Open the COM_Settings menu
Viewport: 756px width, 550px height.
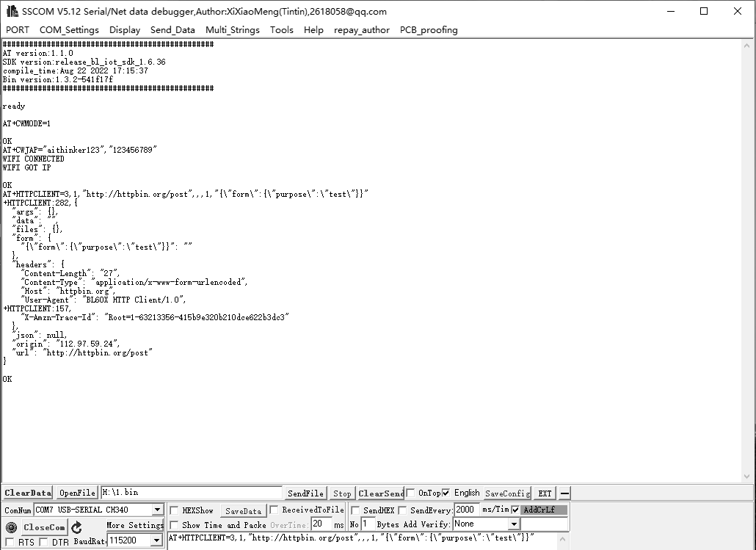click(x=69, y=30)
